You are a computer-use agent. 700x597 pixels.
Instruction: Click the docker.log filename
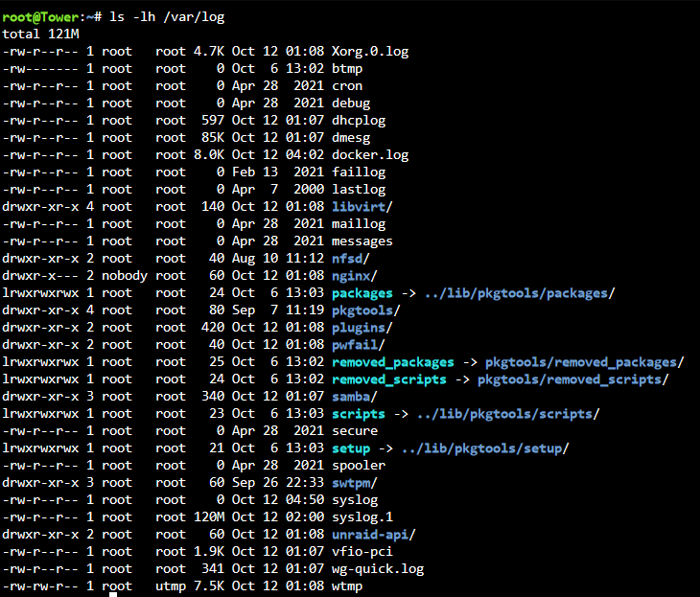369,155
